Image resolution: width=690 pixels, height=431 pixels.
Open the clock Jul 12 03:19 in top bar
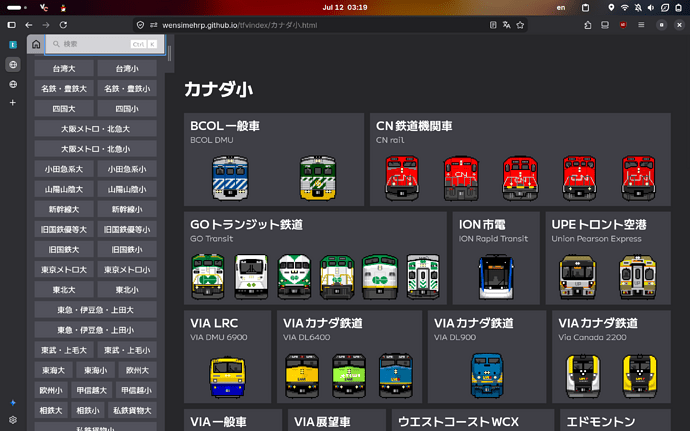[x=345, y=7]
